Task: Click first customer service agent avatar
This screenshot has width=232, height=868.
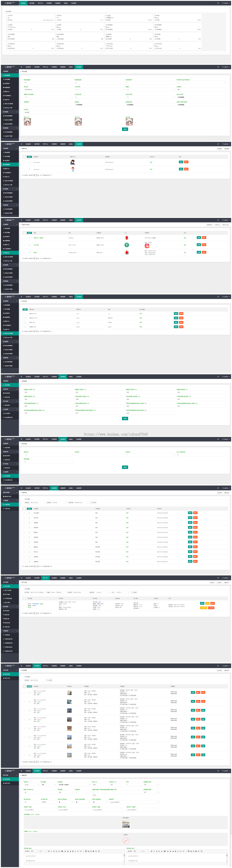Action: pos(73,162)
